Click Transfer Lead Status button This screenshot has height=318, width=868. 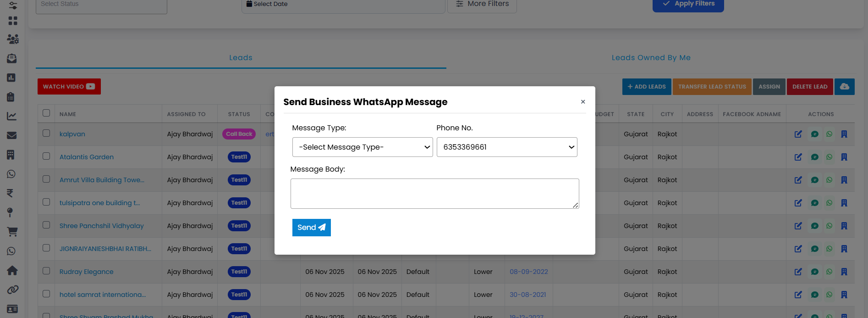point(712,87)
